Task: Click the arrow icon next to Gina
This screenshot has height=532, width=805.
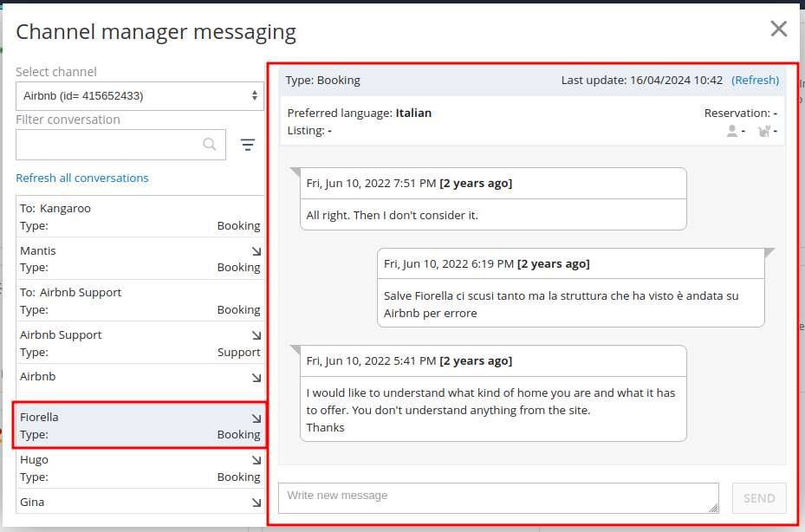Action: pyautogui.click(x=256, y=503)
